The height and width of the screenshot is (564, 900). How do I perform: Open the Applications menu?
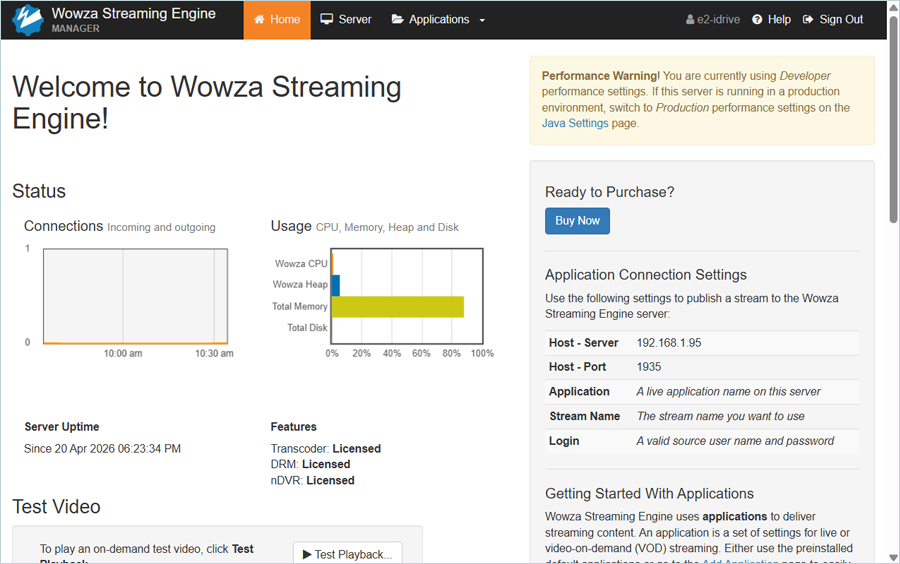pyautogui.click(x=439, y=20)
